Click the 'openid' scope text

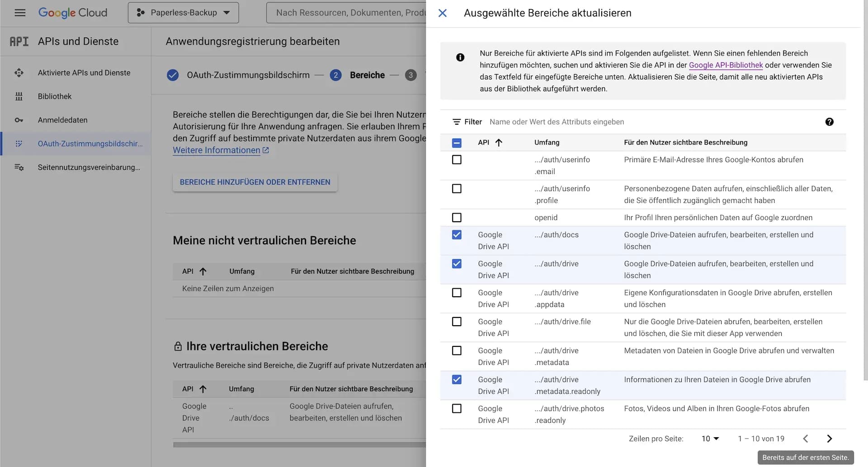coord(546,218)
